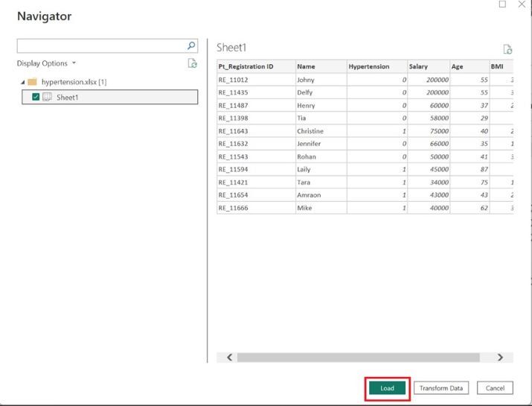This screenshot has height=406, width=532.
Task: Click the name Amraon
Action: click(309, 195)
